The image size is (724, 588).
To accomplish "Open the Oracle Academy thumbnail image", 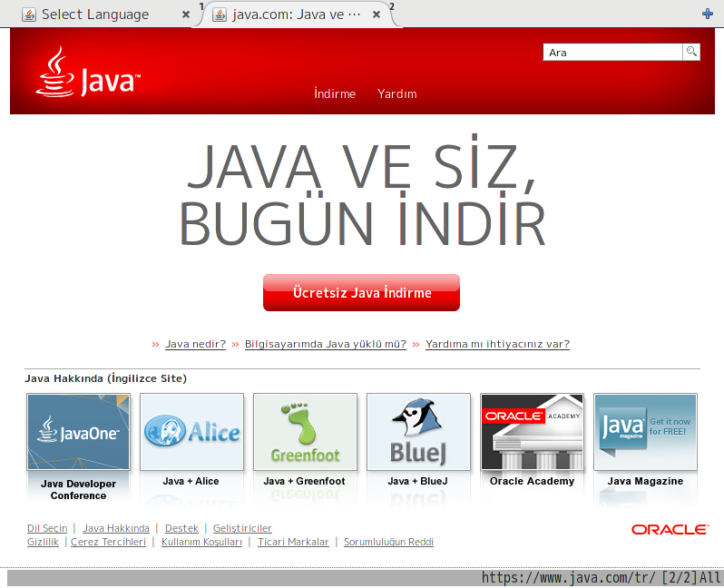I will [532, 432].
